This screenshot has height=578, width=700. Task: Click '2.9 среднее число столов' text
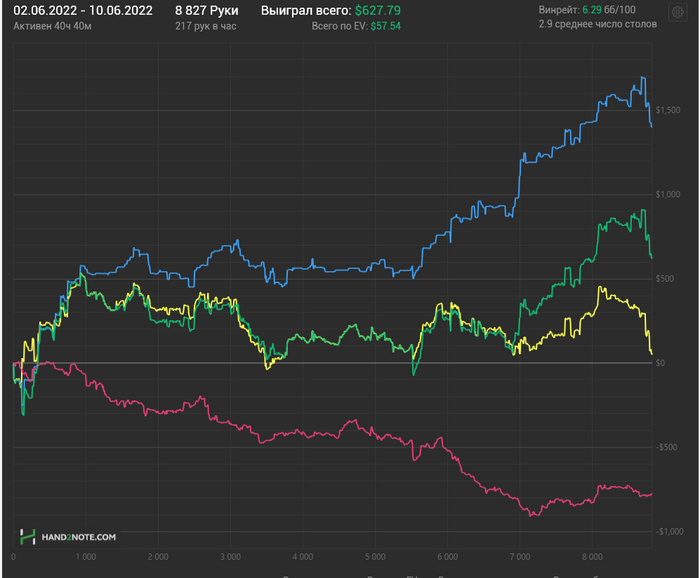pyautogui.click(x=598, y=24)
